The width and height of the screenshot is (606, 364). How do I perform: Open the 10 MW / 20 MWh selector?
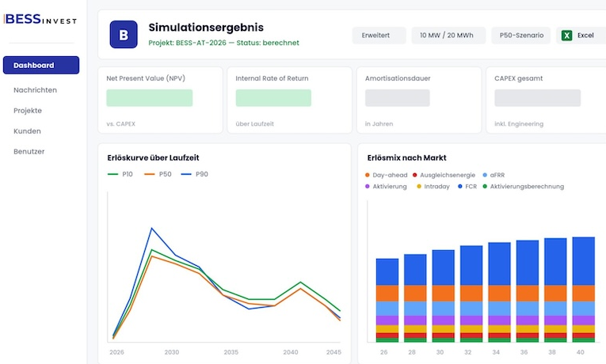(x=448, y=36)
